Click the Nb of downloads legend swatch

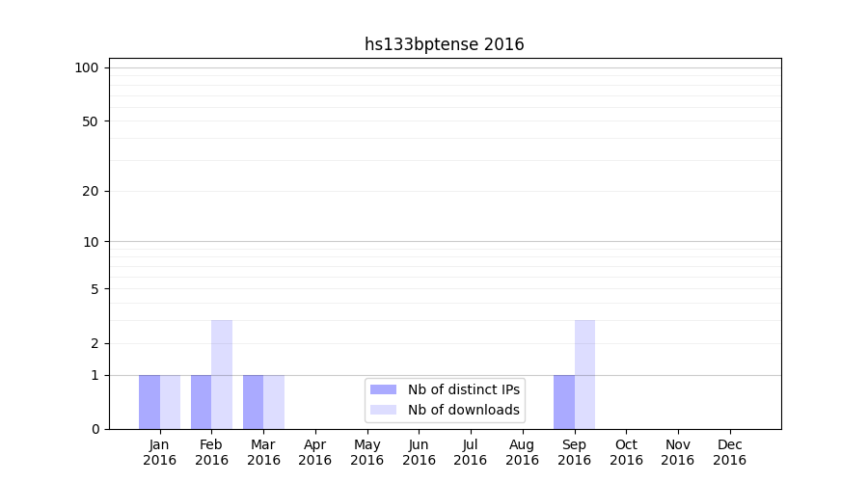pos(383,410)
